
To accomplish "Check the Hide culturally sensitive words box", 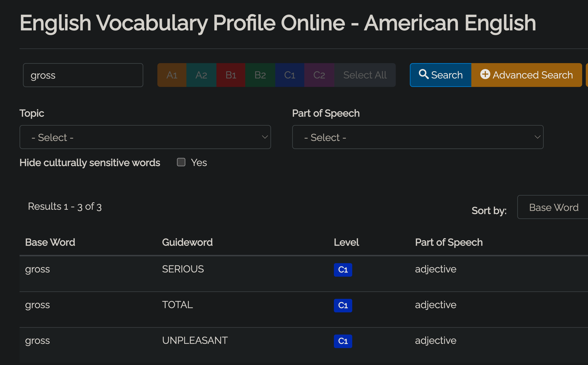I will [181, 162].
